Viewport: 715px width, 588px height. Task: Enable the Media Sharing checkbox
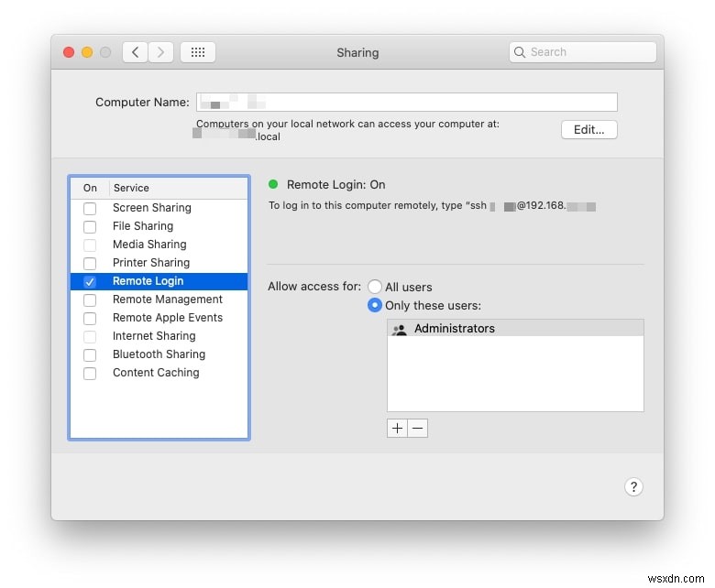pos(90,245)
